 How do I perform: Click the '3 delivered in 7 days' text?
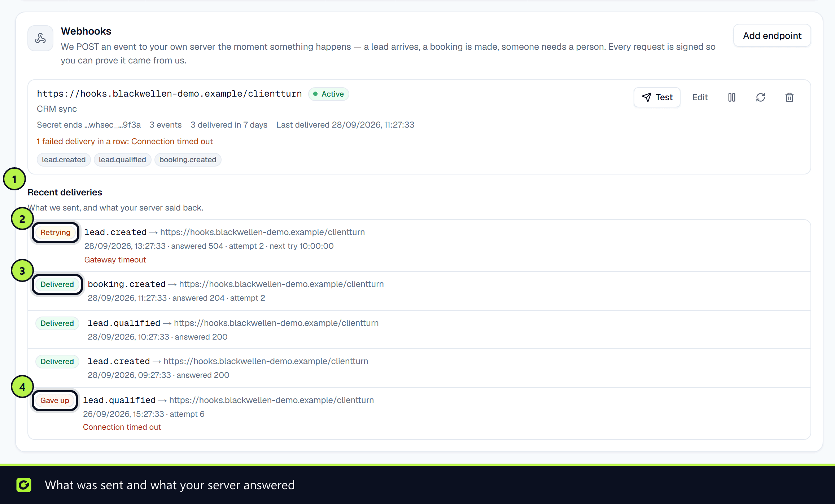(x=229, y=125)
